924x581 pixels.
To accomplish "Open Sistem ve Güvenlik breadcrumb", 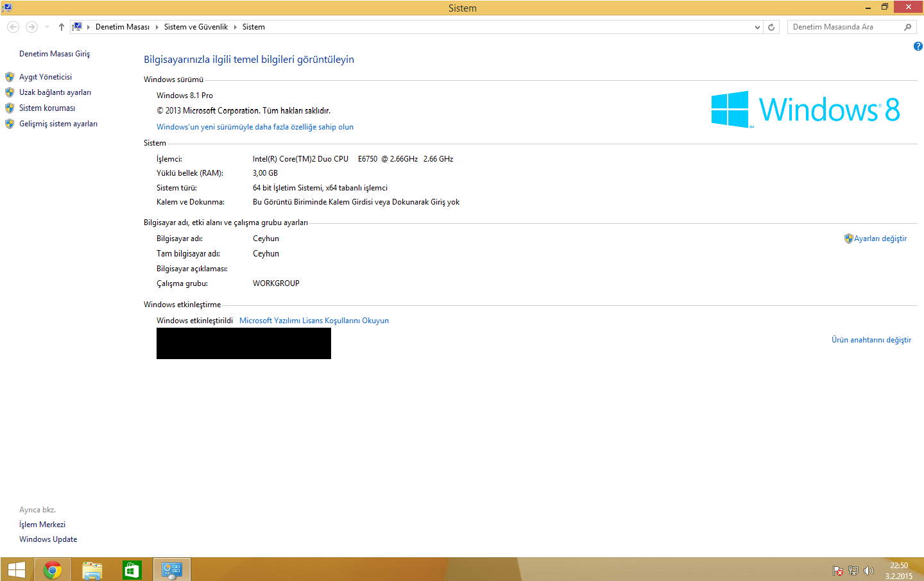I will (196, 27).
